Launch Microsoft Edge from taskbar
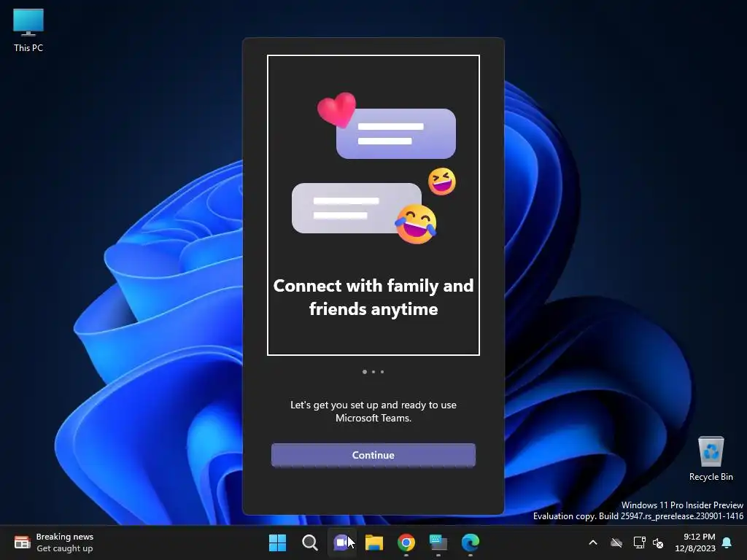 click(x=471, y=542)
